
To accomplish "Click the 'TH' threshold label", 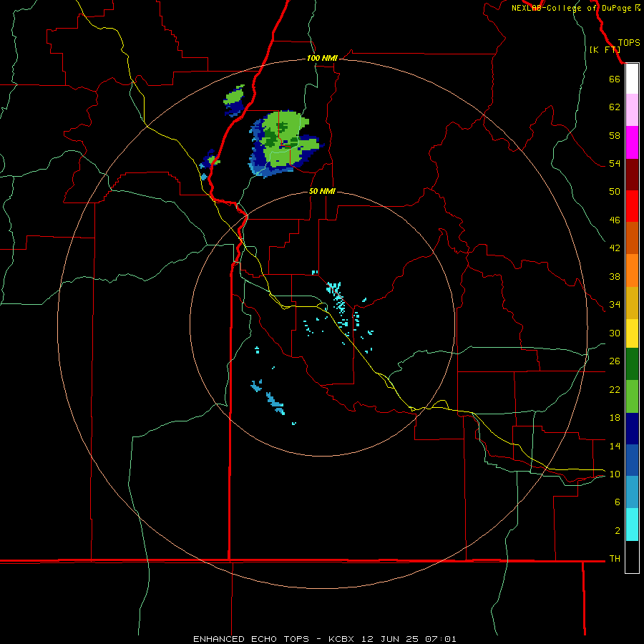I will point(615,558).
